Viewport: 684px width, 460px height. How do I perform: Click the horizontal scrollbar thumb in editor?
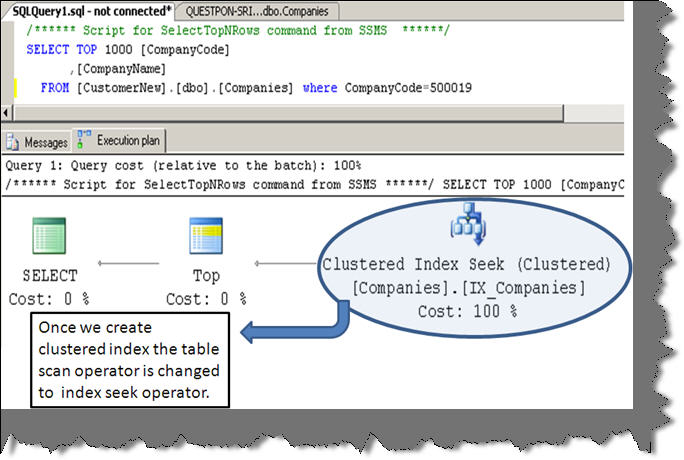(289, 113)
